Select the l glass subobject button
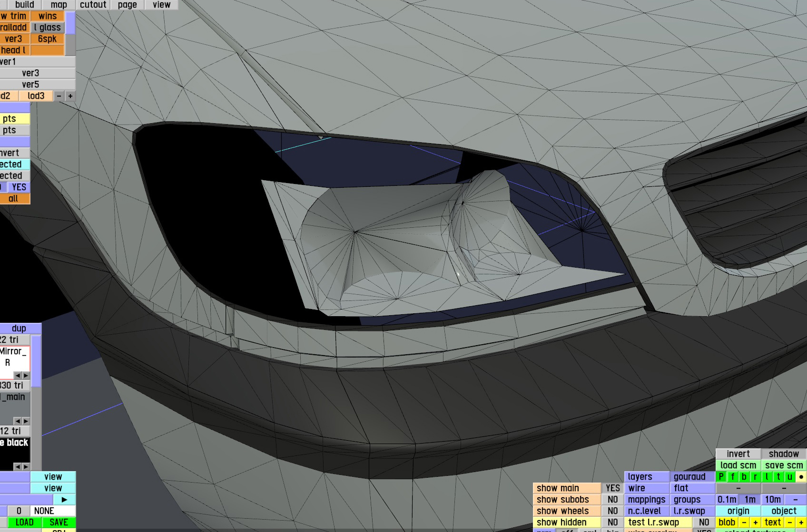Viewport: 807px width, 532px height. coord(48,28)
